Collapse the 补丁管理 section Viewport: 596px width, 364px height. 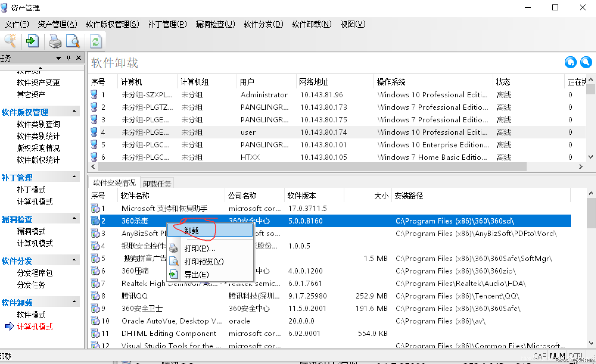pos(74,177)
